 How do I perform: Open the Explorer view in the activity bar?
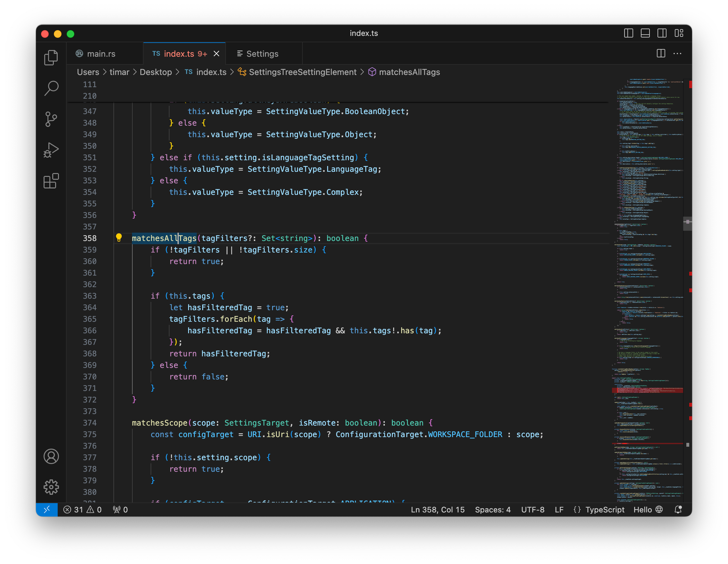(51, 57)
